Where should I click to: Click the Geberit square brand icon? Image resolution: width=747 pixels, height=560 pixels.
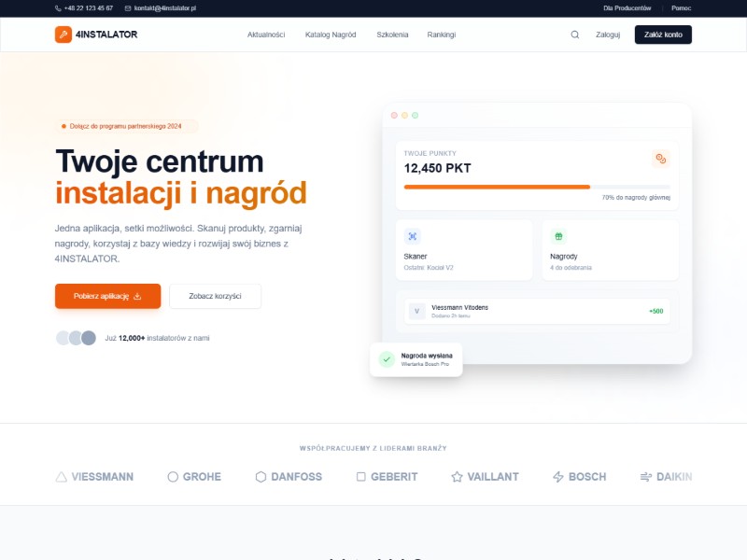[361, 477]
